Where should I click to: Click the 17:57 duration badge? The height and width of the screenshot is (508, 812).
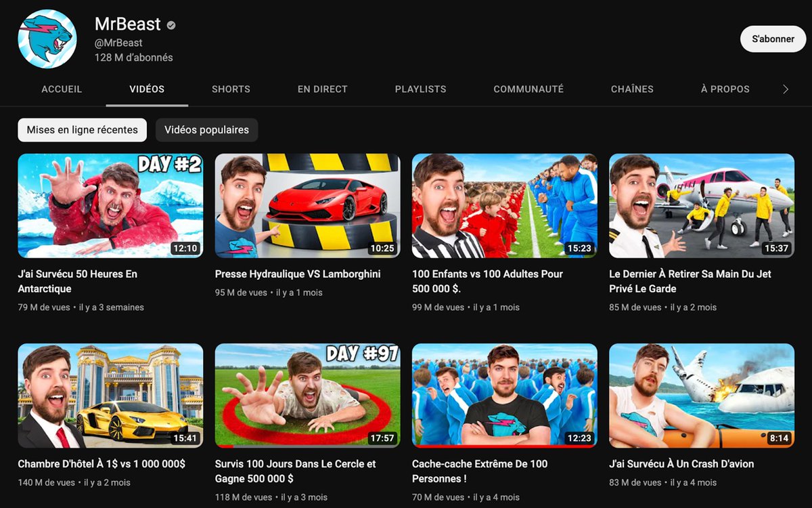point(382,438)
